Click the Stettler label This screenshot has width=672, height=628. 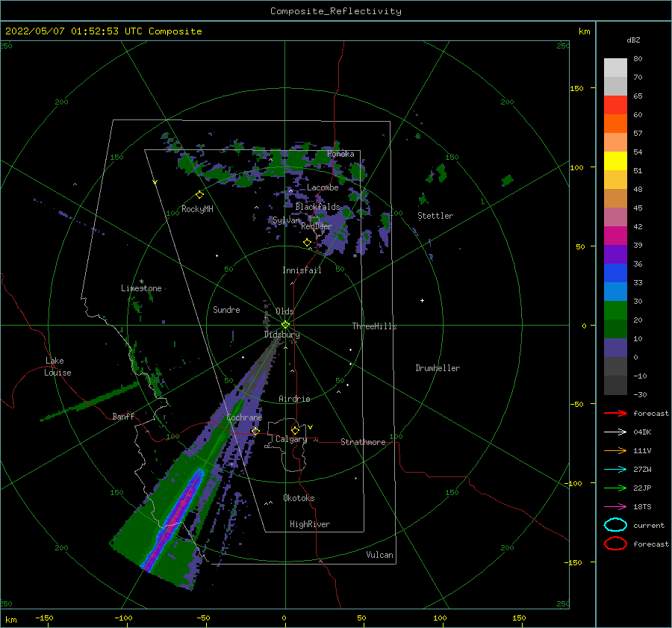[435, 216]
